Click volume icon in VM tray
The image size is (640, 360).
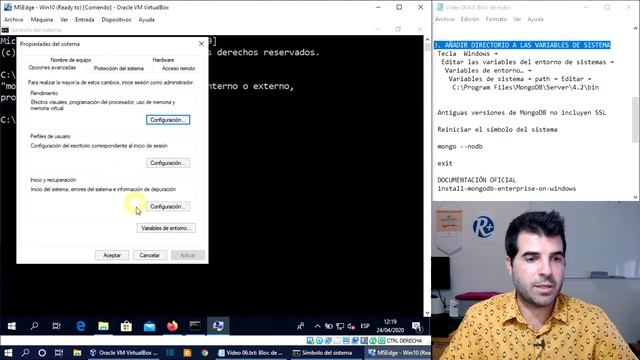tap(351, 326)
